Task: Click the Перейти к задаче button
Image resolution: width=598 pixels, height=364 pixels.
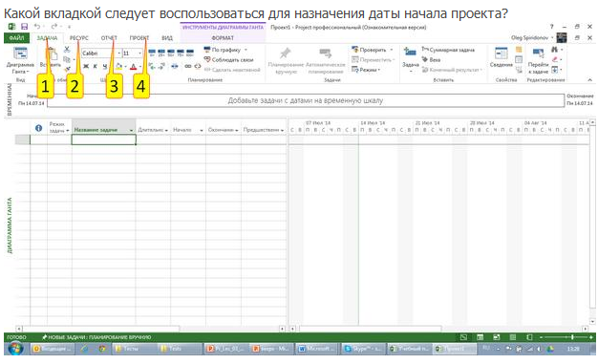Action: click(538, 60)
